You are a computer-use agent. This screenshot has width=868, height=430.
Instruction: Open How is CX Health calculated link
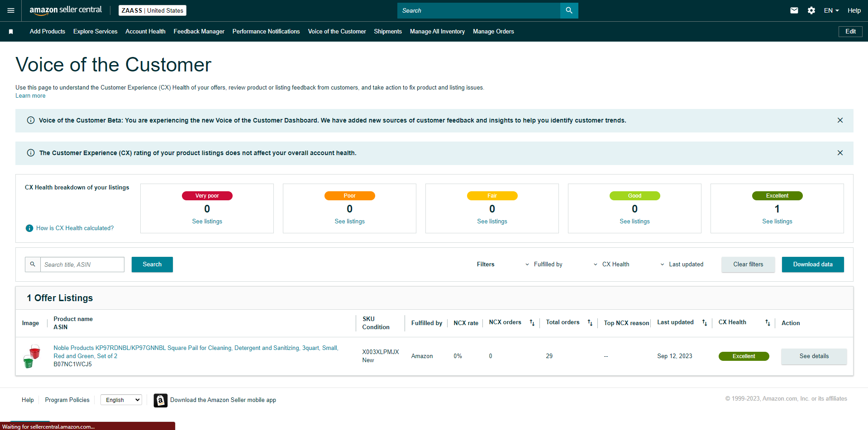click(x=75, y=228)
